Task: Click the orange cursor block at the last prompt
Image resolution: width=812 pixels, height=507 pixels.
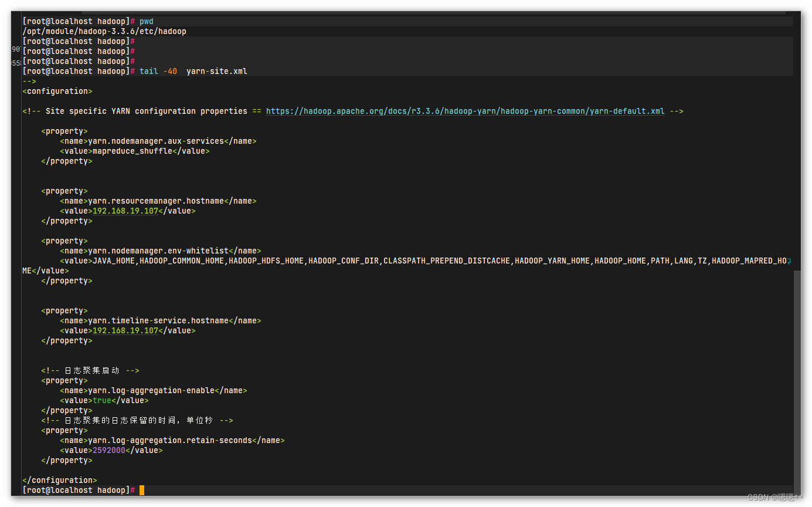Action: pos(142,490)
